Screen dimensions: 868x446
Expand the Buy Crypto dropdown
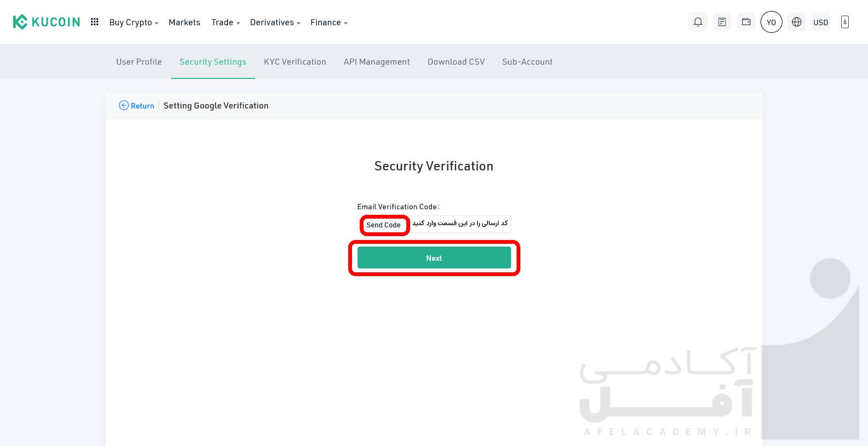(134, 22)
